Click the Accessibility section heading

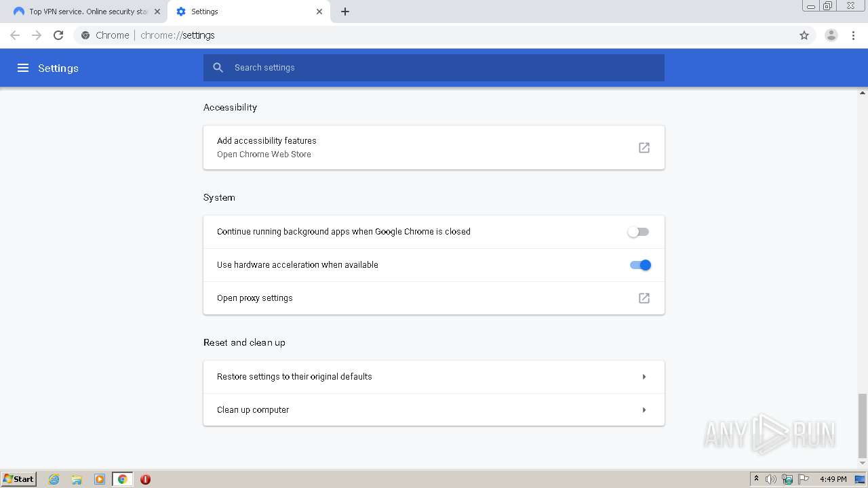pos(230,107)
